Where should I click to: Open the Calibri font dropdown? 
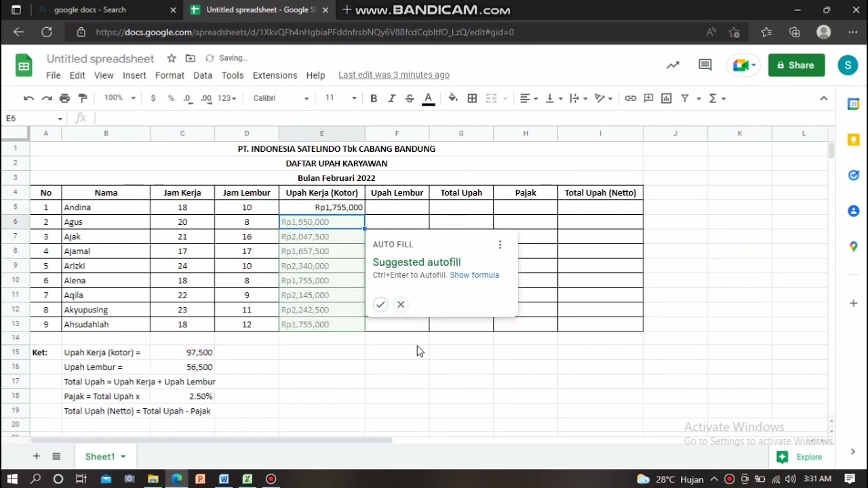(x=281, y=98)
